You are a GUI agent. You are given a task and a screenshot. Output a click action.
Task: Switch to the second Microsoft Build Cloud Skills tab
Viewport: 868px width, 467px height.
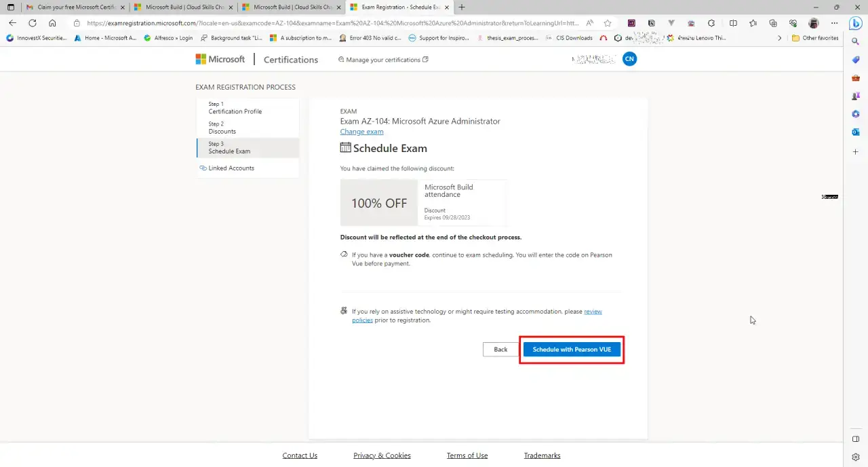[291, 7]
